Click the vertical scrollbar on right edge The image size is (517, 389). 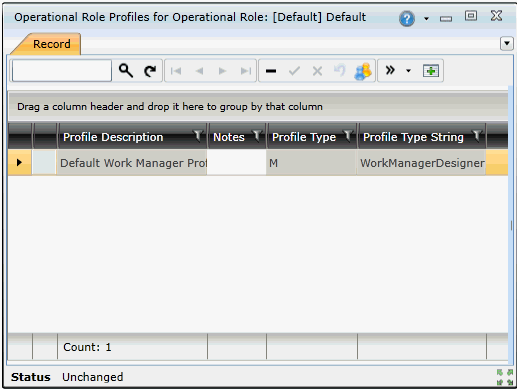(x=511, y=225)
